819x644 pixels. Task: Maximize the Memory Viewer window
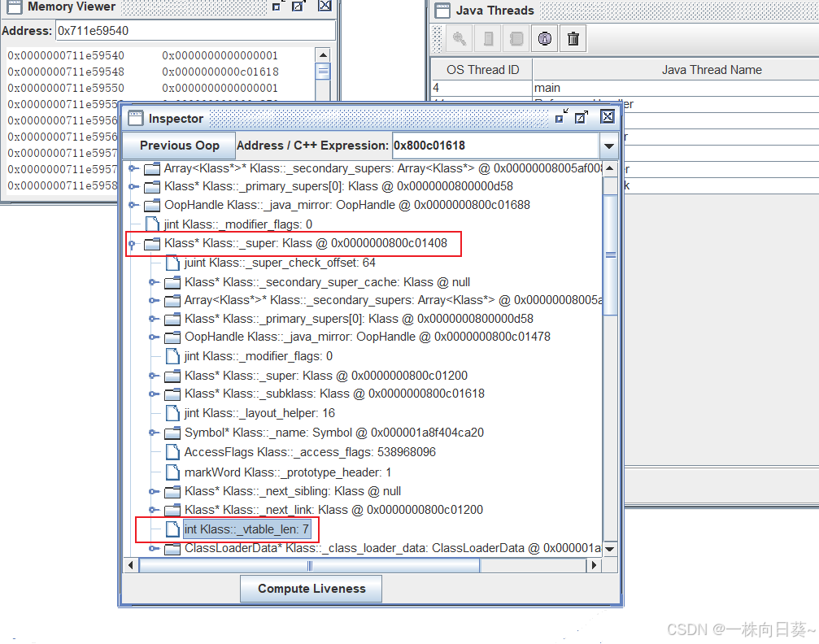click(x=298, y=7)
